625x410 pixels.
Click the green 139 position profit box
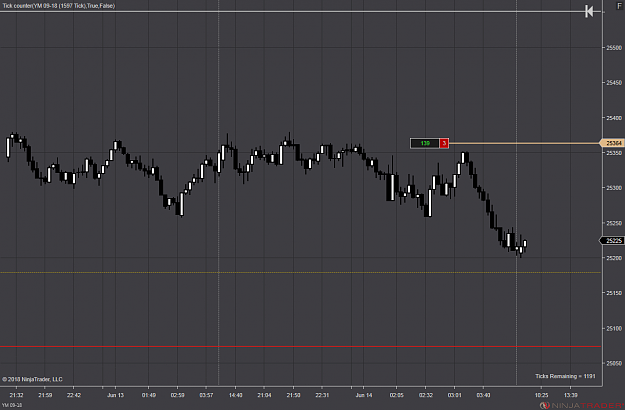pyautogui.click(x=425, y=143)
